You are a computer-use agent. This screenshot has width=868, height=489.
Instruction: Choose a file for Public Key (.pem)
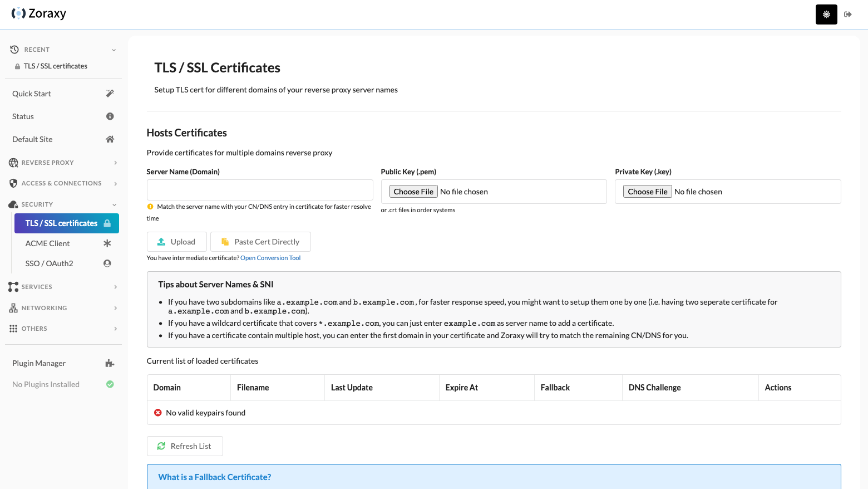[x=413, y=192]
